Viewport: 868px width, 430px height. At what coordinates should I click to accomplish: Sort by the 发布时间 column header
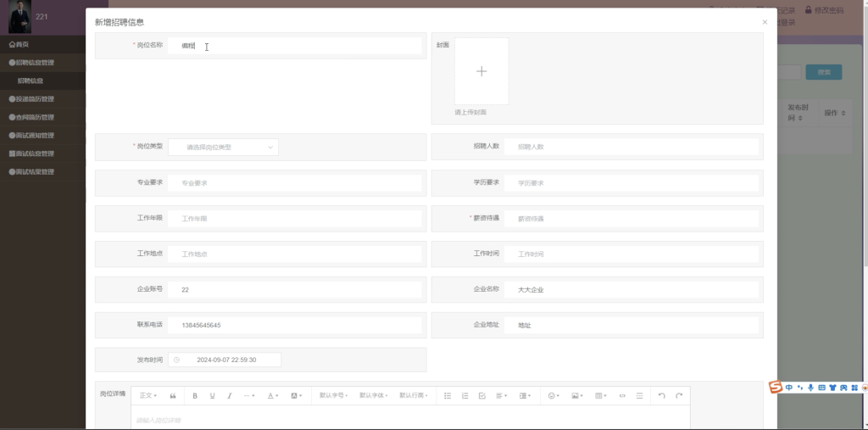(799, 113)
